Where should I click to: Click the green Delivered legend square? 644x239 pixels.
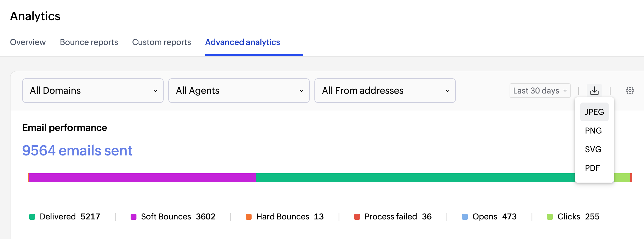(x=32, y=217)
